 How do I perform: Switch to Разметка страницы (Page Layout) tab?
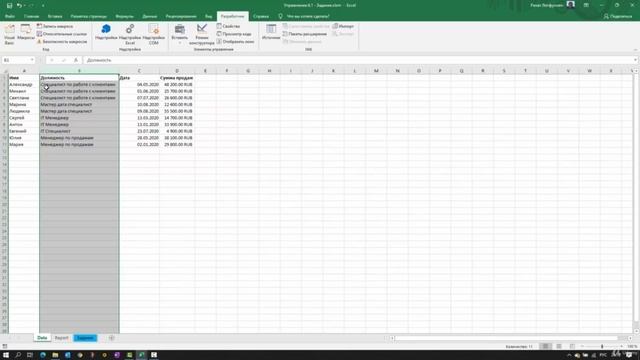click(89, 16)
